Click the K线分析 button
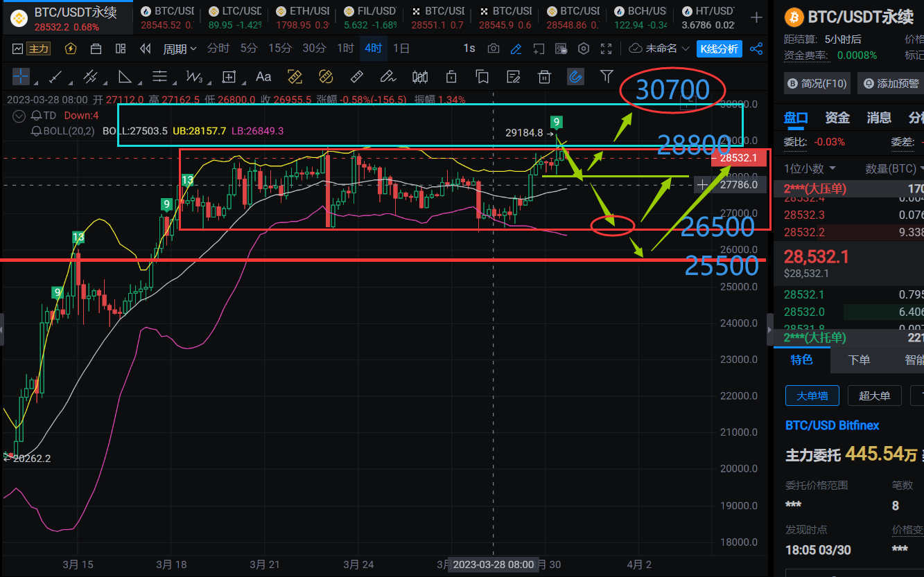Viewport: 924px width, 577px height. tap(720, 48)
